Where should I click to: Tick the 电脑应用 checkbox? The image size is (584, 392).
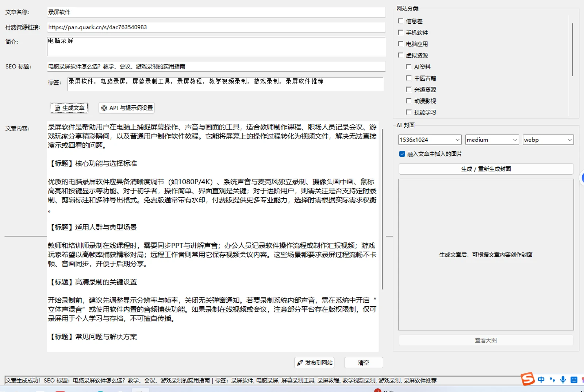401,44
